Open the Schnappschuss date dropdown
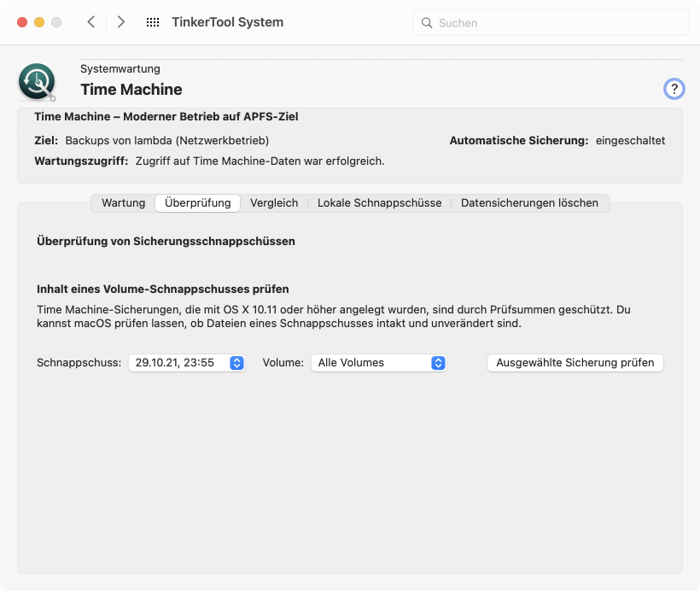 [x=187, y=363]
